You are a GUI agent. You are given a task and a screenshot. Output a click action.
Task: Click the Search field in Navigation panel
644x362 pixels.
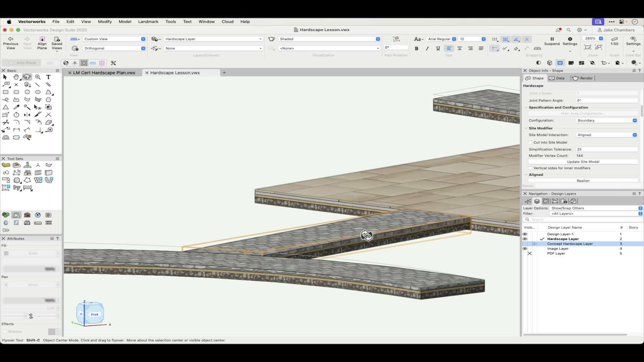tap(556, 219)
